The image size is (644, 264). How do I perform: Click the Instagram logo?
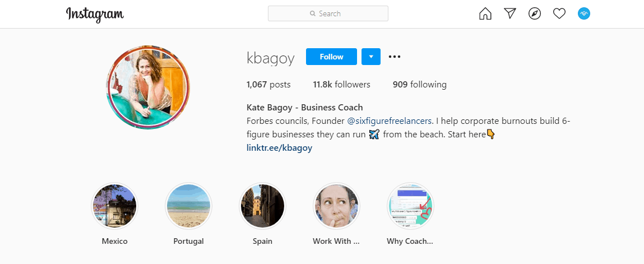click(95, 15)
